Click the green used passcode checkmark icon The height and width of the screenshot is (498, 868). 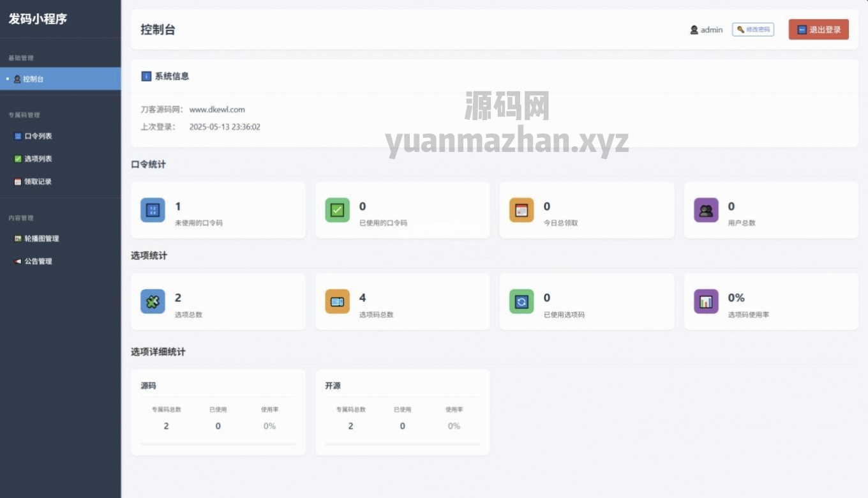tap(337, 210)
